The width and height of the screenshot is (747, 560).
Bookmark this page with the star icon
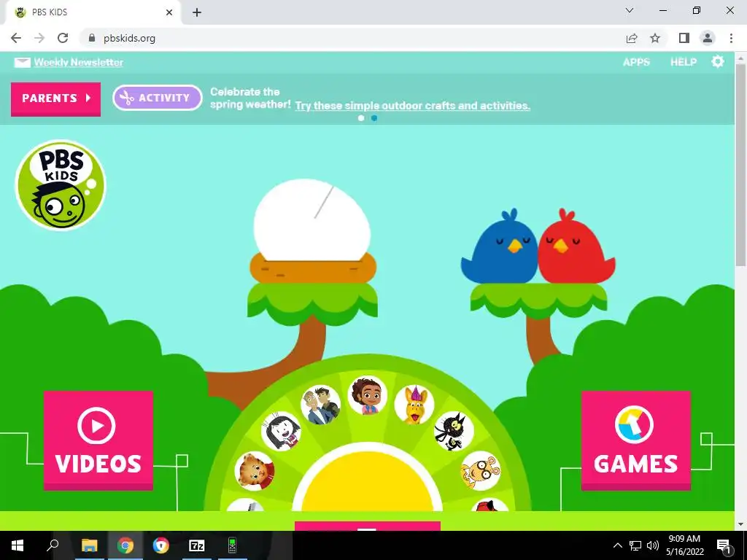(x=655, y=38)
